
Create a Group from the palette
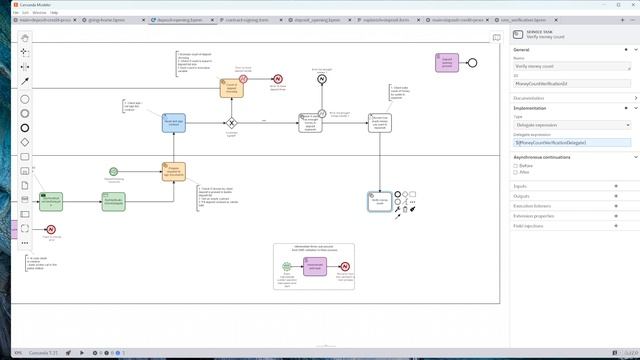point(25,229)
